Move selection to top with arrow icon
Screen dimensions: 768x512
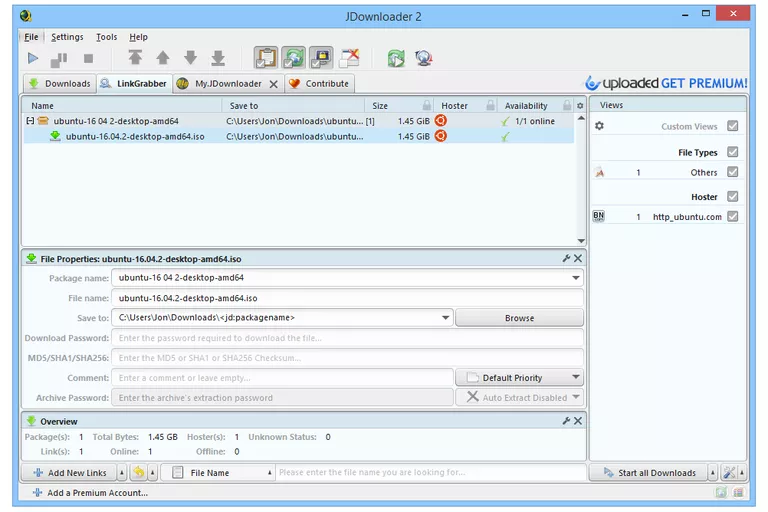(135, 58)
